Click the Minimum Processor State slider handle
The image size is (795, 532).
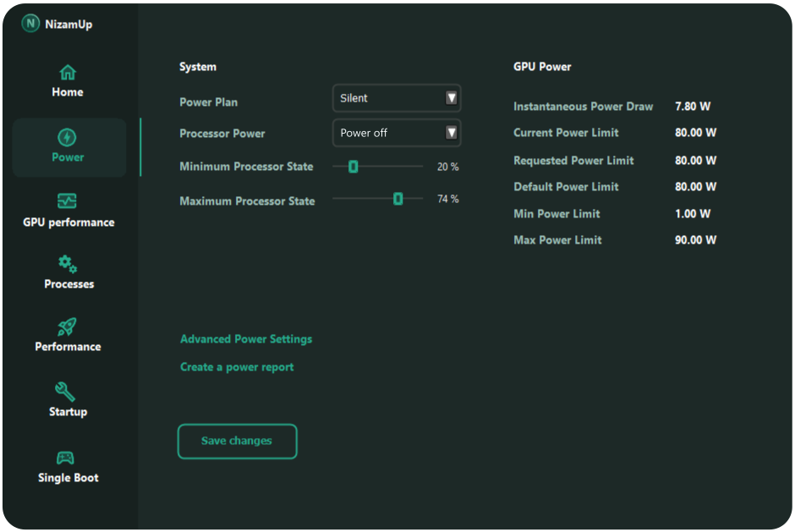[354, 167]
